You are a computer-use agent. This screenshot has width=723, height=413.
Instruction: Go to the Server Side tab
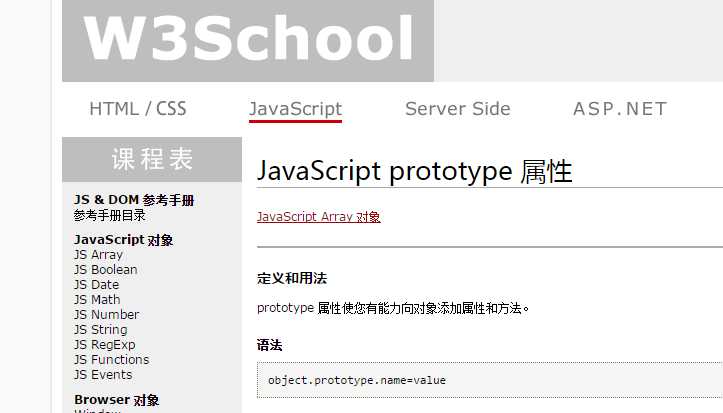(x=457, y=109)
